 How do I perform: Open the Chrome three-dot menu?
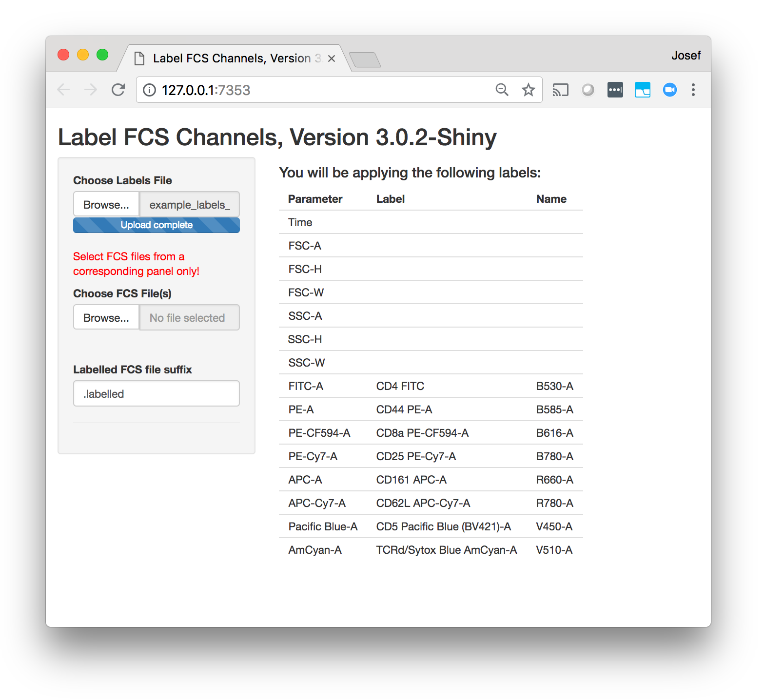[693, 90]
